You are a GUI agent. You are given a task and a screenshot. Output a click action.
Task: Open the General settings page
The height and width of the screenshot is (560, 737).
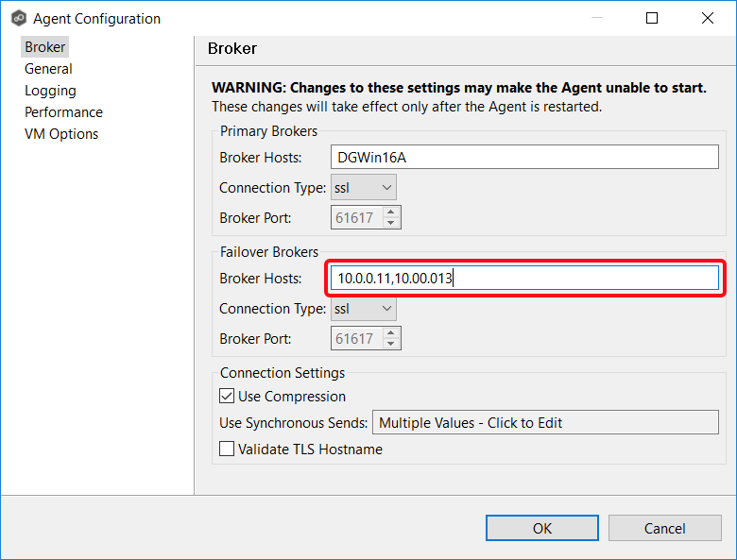click(48, 69)
